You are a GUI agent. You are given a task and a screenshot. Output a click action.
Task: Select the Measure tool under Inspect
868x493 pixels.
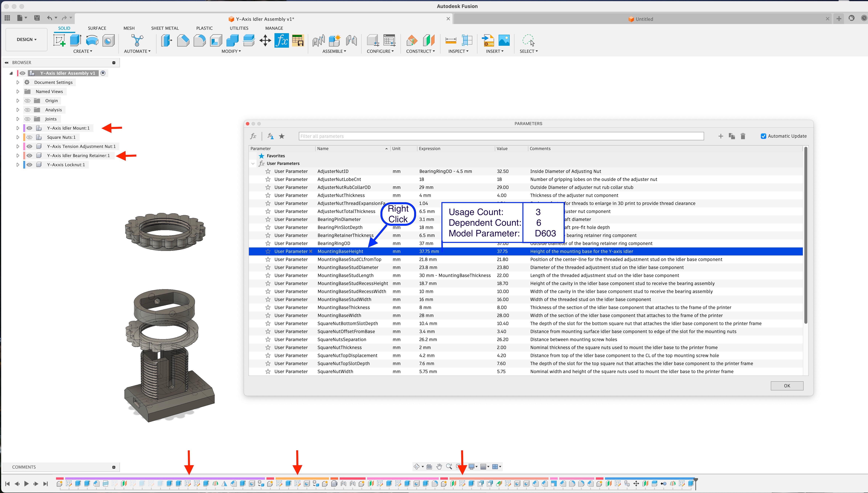coord(451,41)
